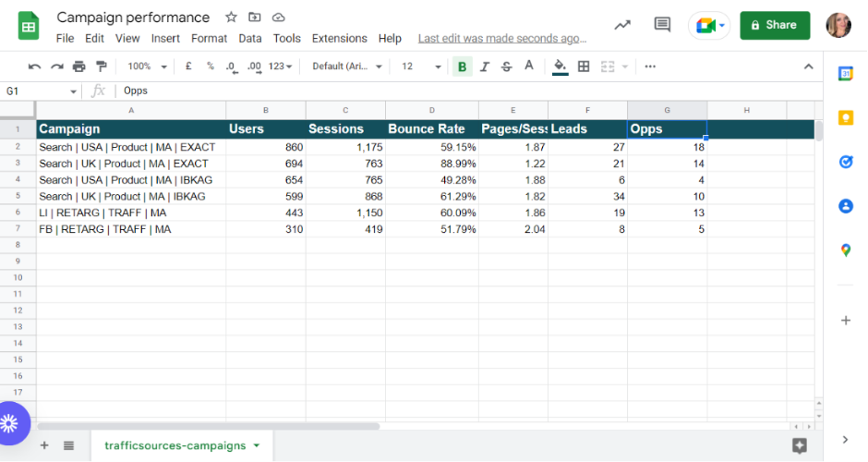Show all sheets list
The width and height of the screenshot is (868, 462).
(x=68, y=445)
